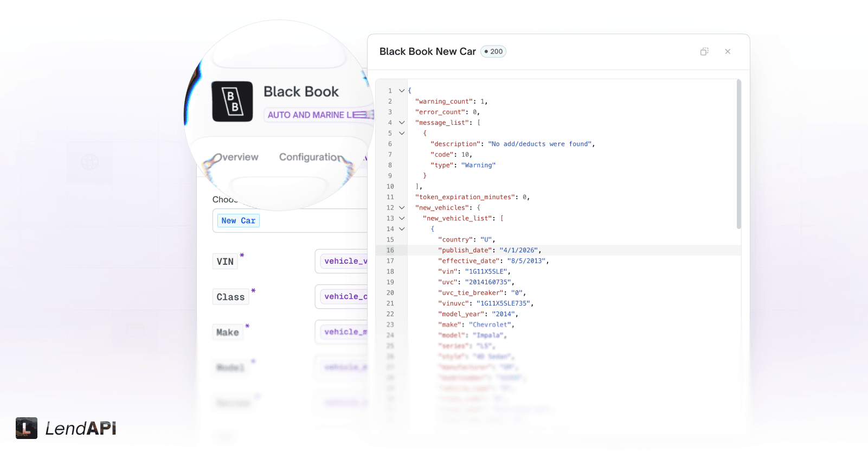Click the JSON viewer vertical scrollbar
Viewport: 868px width, 452px height.
pyautogui.click(x=738, y=154)
